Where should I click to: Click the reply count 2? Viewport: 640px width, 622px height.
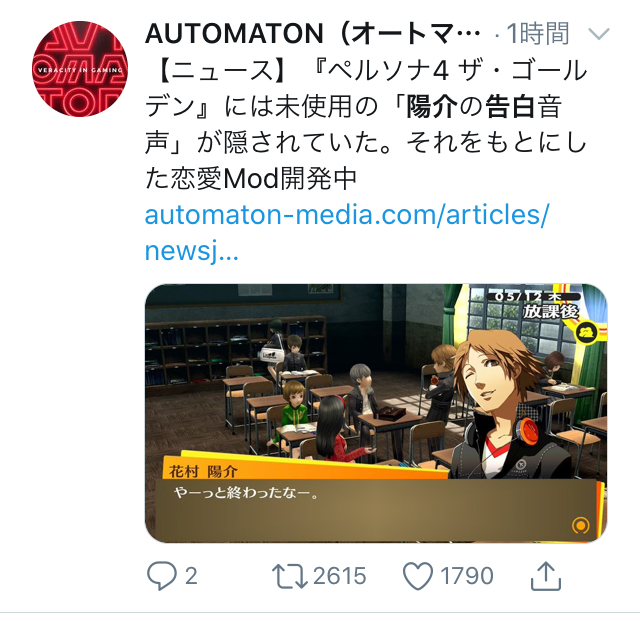click(191, 576)
